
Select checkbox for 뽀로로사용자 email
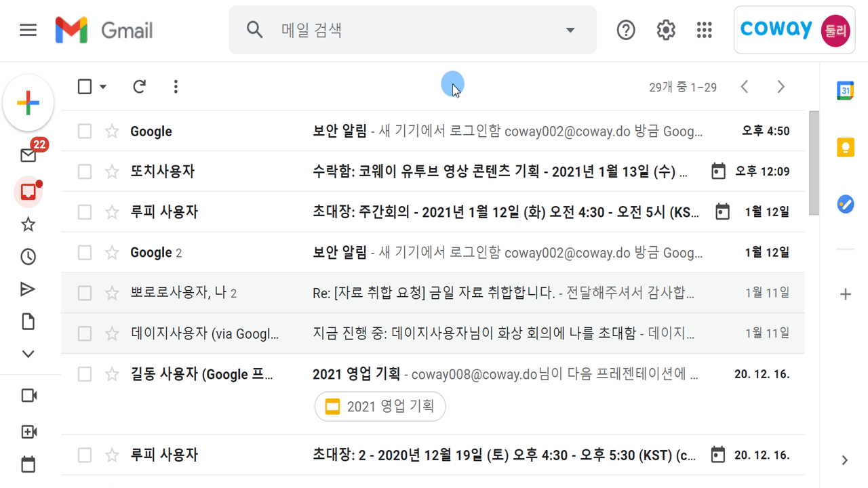pyautogui.click(x=85, y=293)
